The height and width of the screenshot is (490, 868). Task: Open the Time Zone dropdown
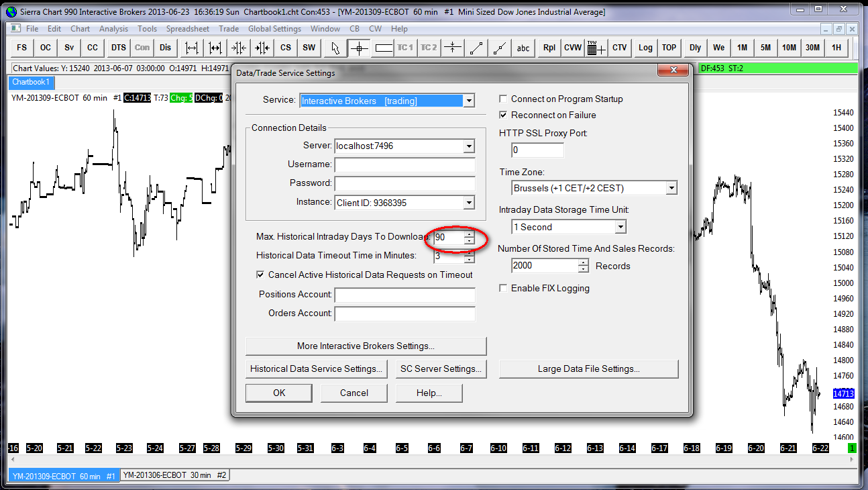tap(671, 188)
